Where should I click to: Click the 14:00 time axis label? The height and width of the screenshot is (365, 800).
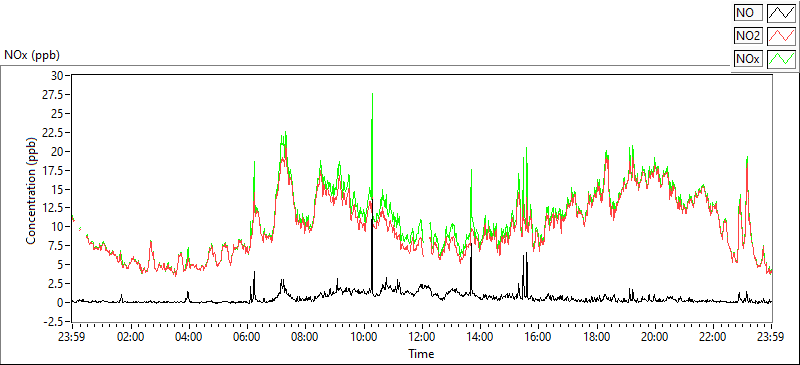point(480,337)
